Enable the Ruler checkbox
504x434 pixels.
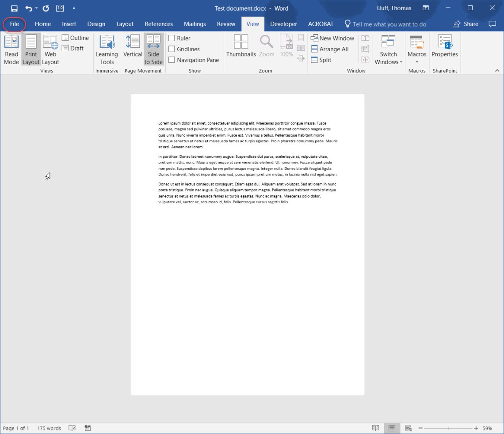point(172,38)
